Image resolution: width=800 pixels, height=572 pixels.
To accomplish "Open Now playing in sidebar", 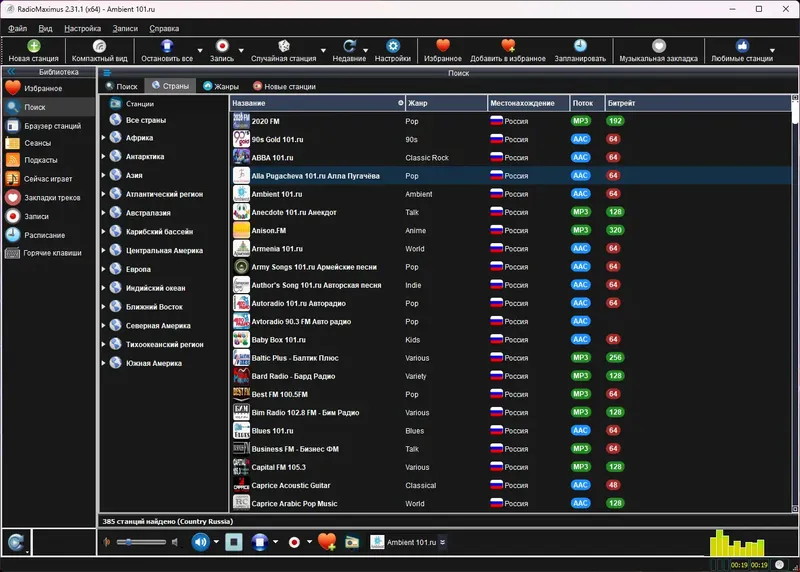I will click(x=48, y=179).
